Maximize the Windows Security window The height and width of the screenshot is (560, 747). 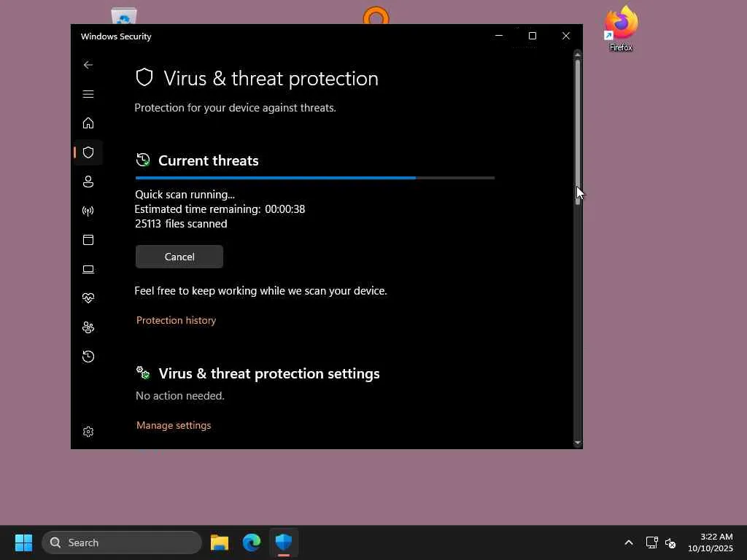point(533,36)
